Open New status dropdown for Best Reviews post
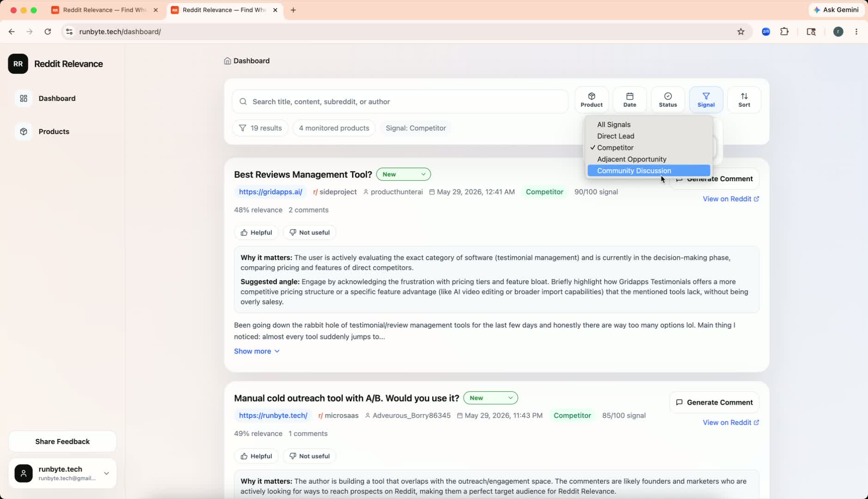The height and width of the screenshot is (499, 868). point(403,174)
